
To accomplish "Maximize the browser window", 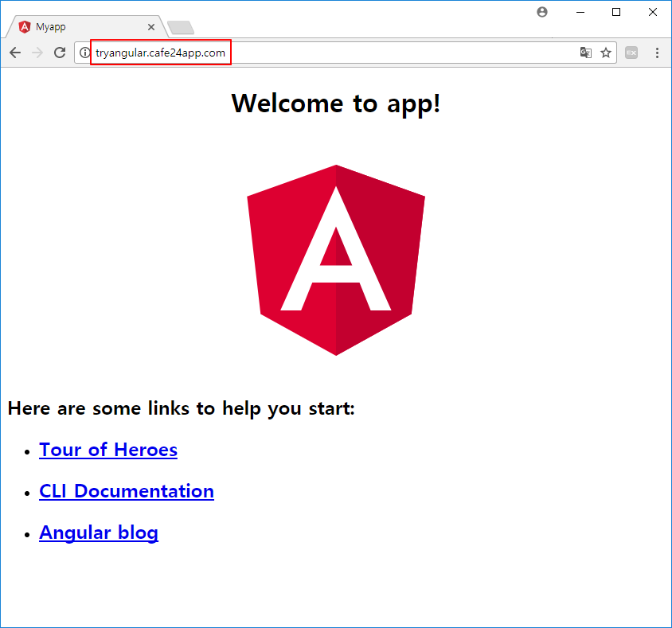I will (616, 13).
